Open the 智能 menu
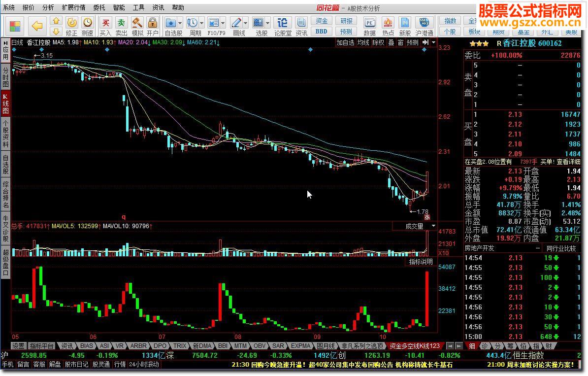588x376 pixels. (x=119, y=7)
